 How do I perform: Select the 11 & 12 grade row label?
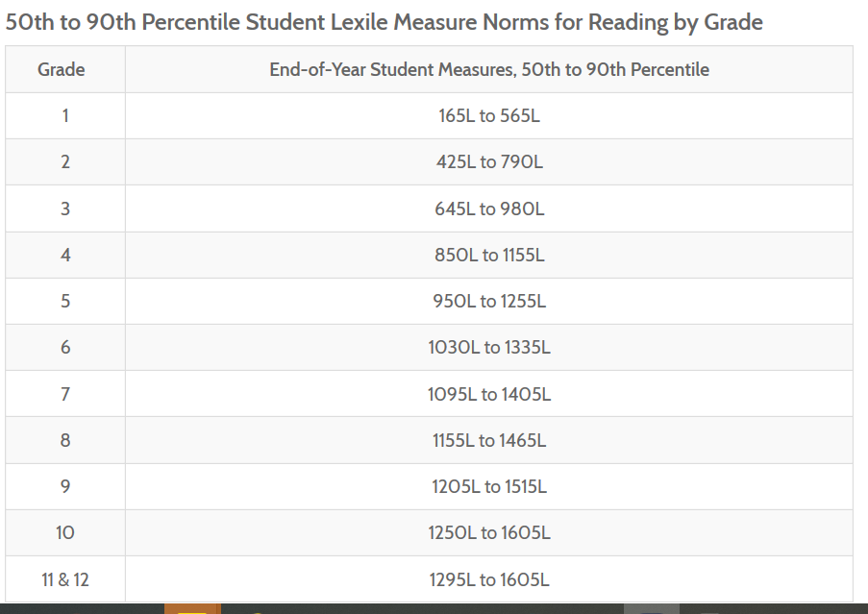pyautogui.click(x=65, y=579)
